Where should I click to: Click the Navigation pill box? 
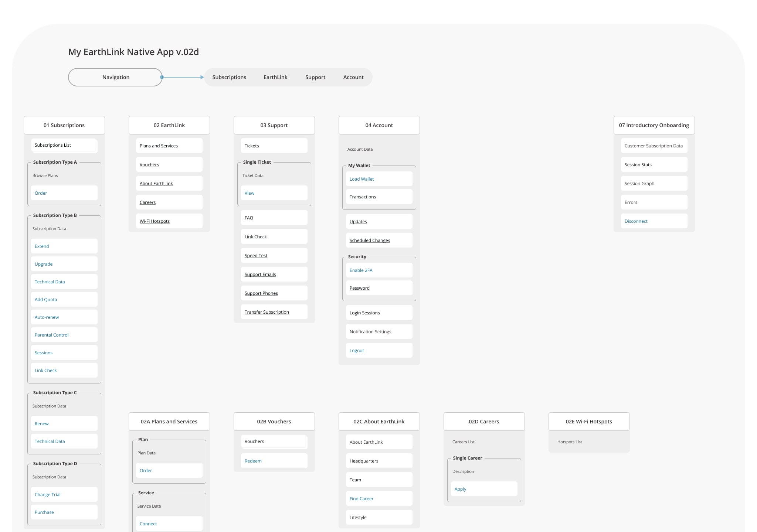click(115, 77)
